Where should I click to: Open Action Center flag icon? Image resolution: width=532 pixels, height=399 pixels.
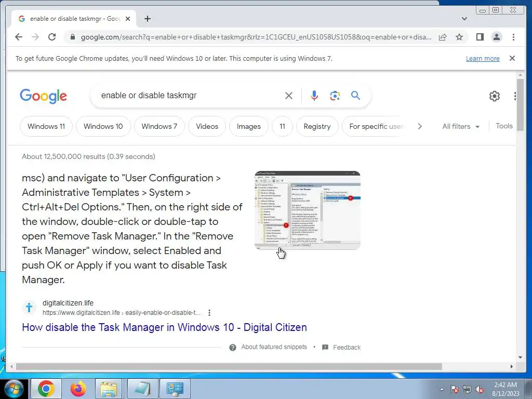(x=454, y=389)
